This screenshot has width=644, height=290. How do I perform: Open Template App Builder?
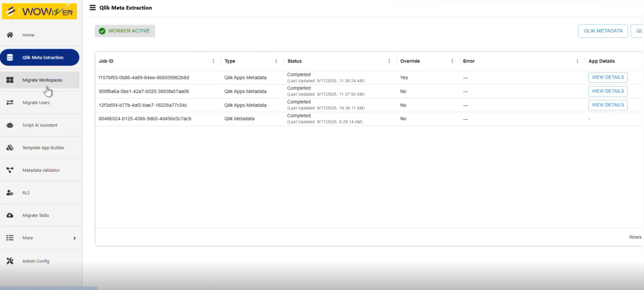[40, 148]
